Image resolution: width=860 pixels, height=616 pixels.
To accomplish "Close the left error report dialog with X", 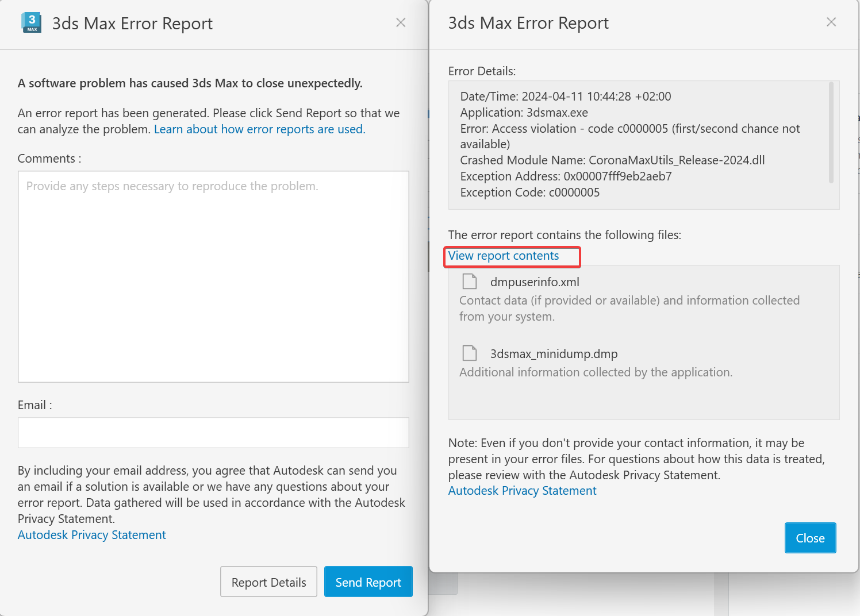I will pos(401,22).
